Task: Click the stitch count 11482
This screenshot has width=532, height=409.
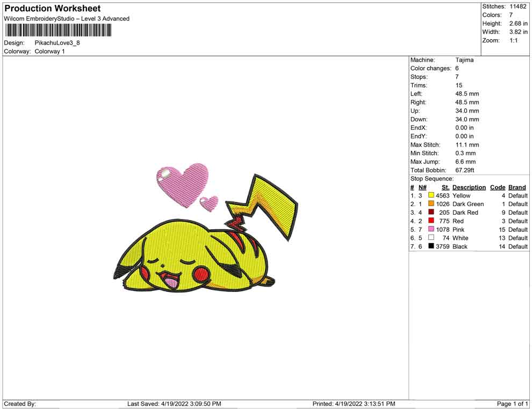Action: pyautogui.click(x=517, y=6)
